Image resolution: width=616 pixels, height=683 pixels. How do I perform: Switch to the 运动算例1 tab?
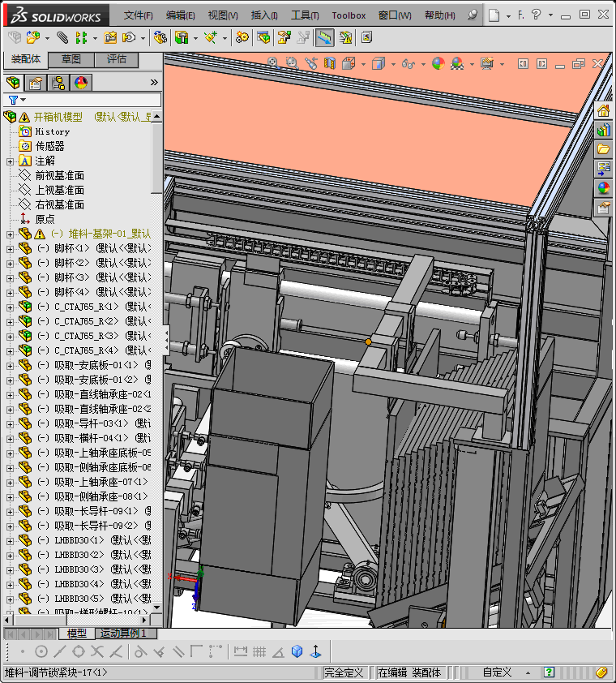pyautogui.click(x=122, y=634)
